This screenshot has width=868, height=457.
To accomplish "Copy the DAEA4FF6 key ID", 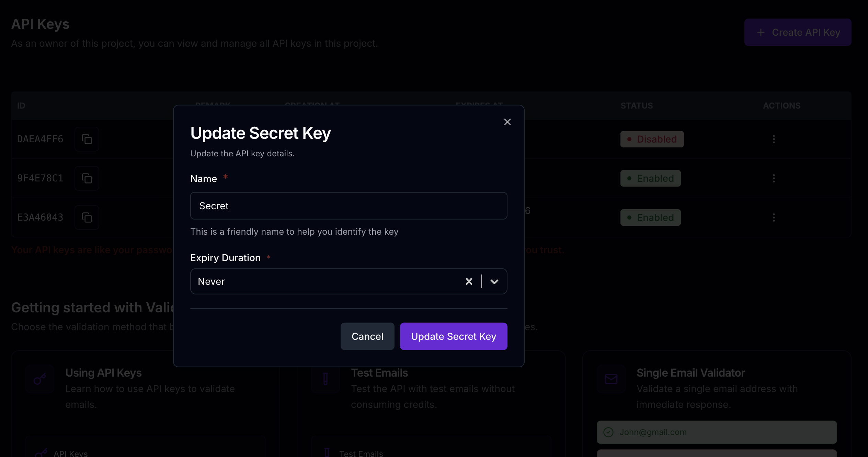I will [x=87, y=139].
